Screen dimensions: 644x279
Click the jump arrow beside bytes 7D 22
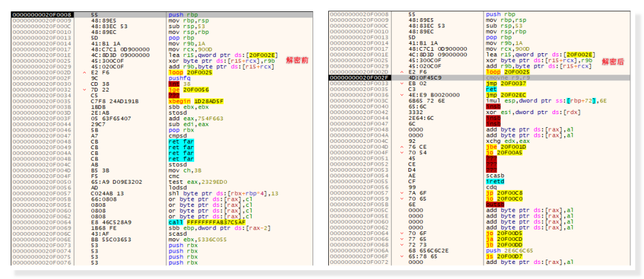point(84,88)
